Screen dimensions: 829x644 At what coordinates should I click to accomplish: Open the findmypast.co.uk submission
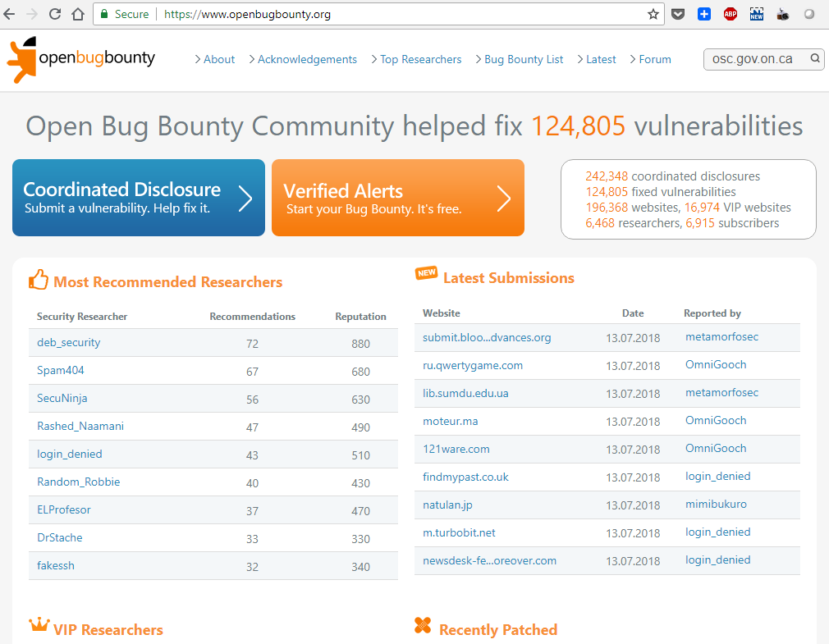click(465, 477)
